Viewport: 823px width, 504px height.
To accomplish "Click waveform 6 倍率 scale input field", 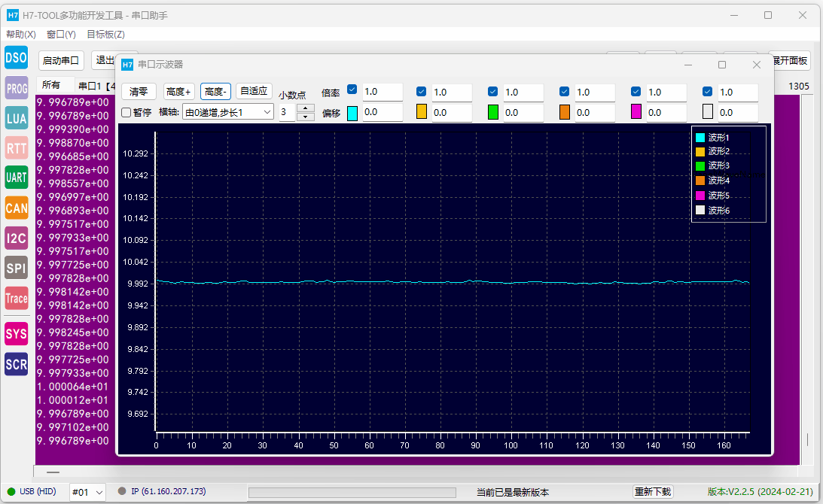I will 738,92.
